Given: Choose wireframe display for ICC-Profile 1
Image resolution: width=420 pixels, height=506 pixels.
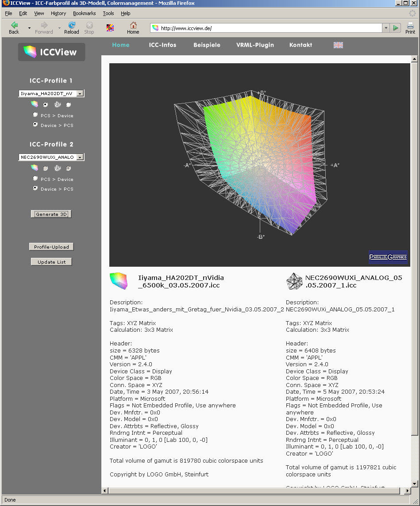Looking at the screenshot, I should click(68, 105).
